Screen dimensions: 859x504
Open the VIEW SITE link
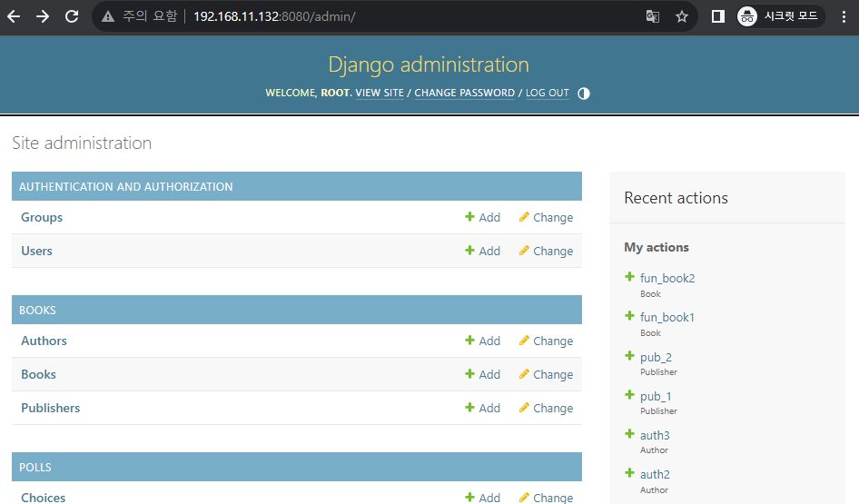click(380, 93)
